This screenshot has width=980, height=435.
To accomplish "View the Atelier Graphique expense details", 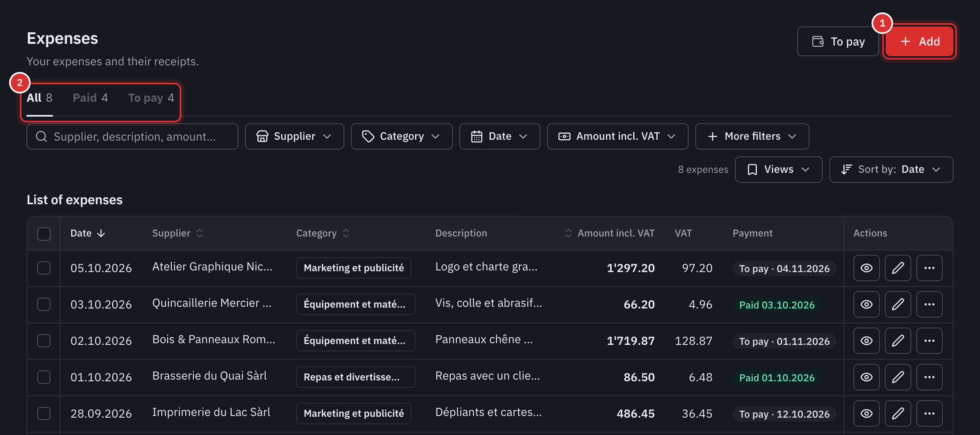I will point(866,268).
